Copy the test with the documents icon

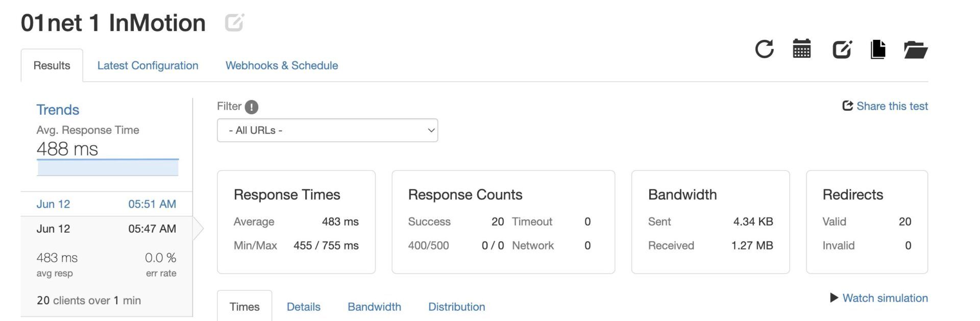878,49
